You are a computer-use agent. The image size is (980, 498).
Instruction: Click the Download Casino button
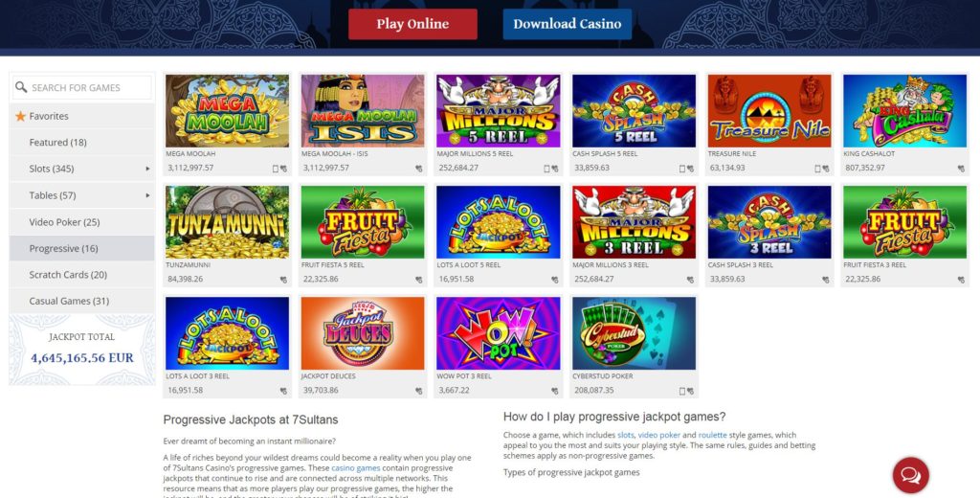(567, 24)
